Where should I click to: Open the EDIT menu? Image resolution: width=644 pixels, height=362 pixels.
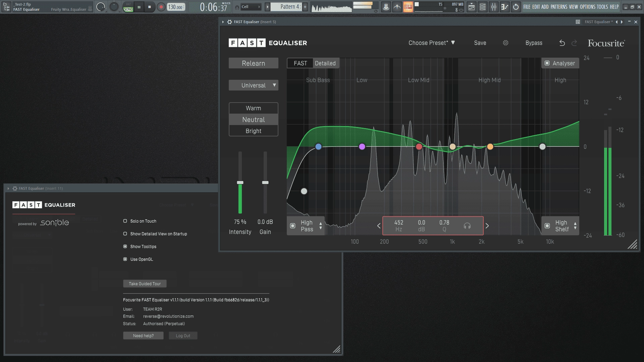[x=536, y=7]
